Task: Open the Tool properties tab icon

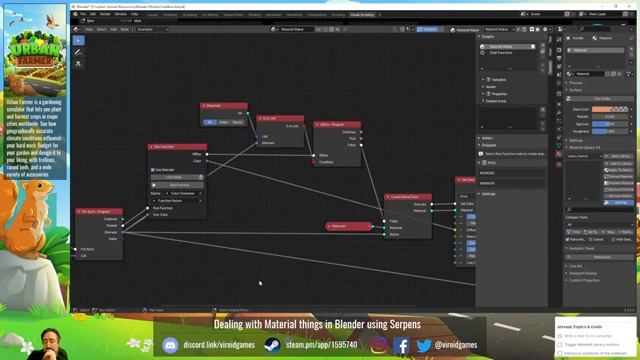Action: (559, 40)
